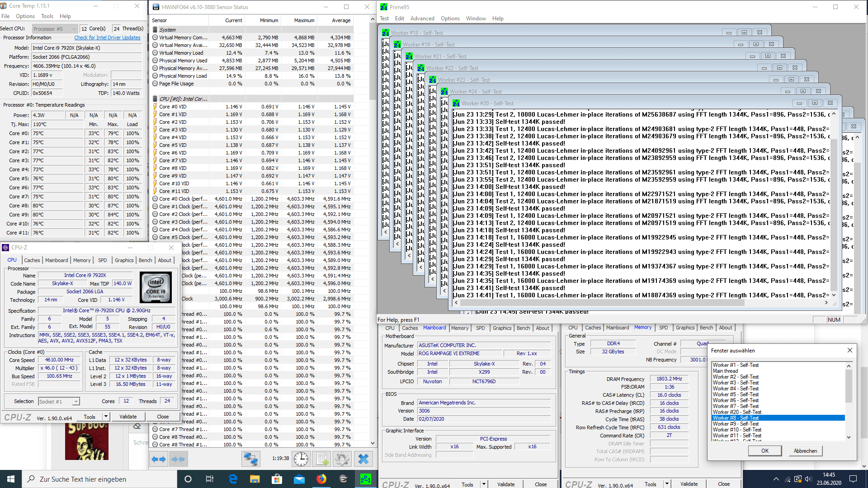This screenshot has height=488, width=868.
Task: Open Tools dropdown arrow in CPU-Z Memory window
Action: pos(667,484)
